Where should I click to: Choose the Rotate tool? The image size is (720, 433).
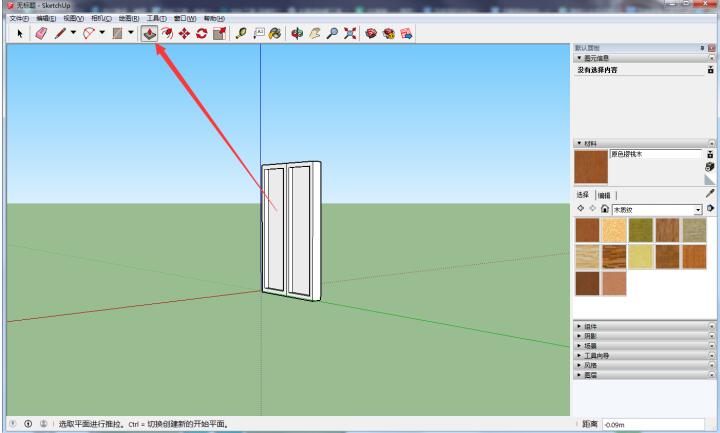tap(201, 34)
